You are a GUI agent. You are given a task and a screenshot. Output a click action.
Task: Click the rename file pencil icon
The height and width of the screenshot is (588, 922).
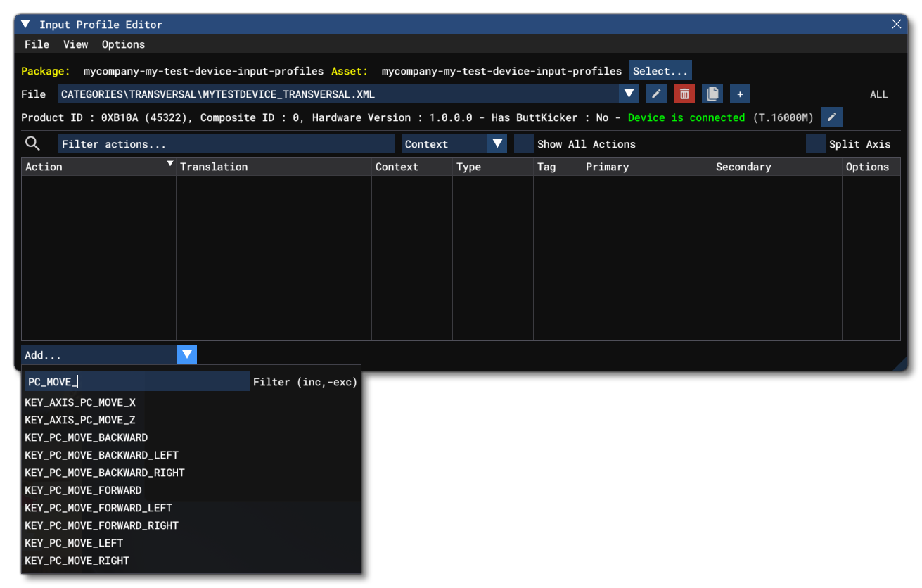point(656,94)
